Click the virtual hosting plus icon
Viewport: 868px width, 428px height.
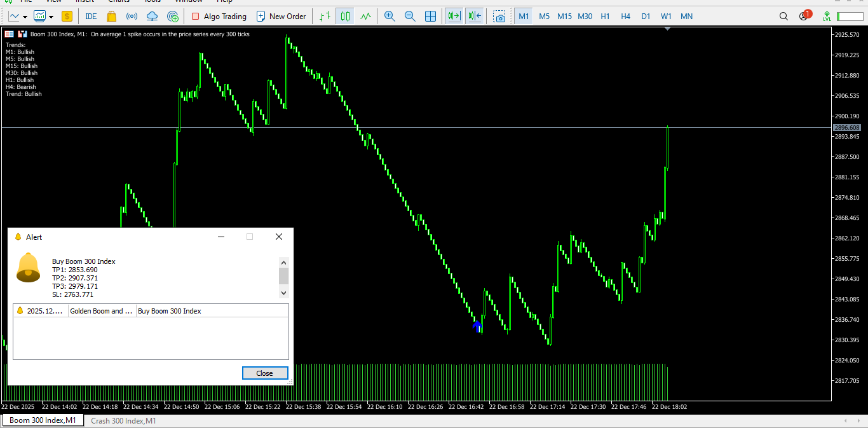[172, 17]
